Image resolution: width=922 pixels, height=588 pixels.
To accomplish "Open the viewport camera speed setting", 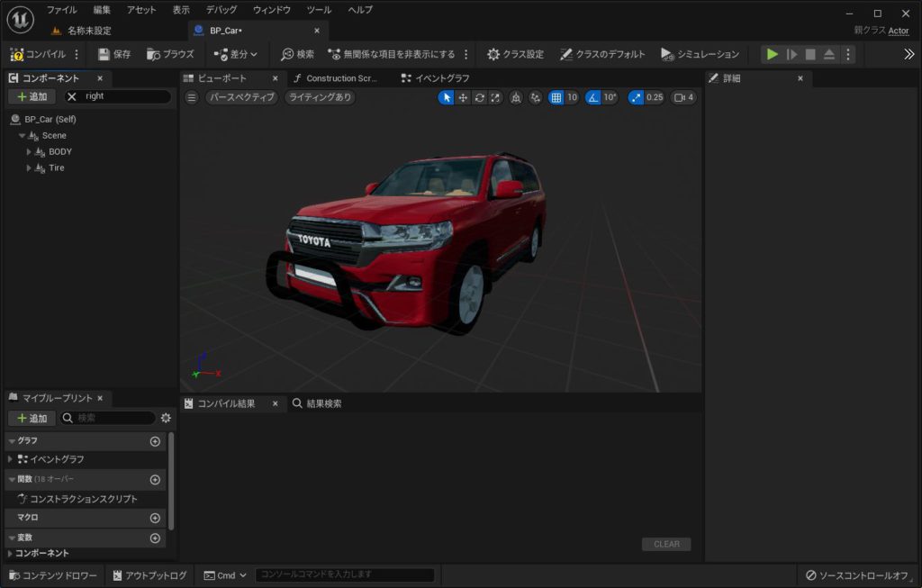I will pyautogui.click(x=684, y=97).
